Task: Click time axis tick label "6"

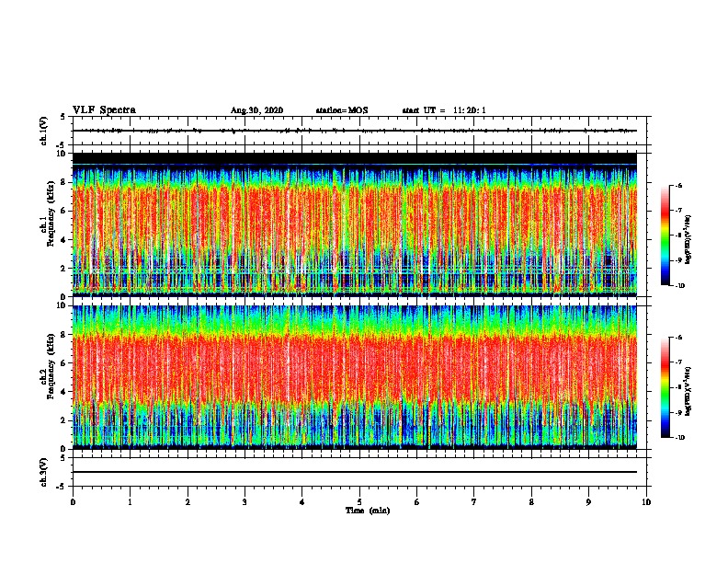Action: point(417,502)
